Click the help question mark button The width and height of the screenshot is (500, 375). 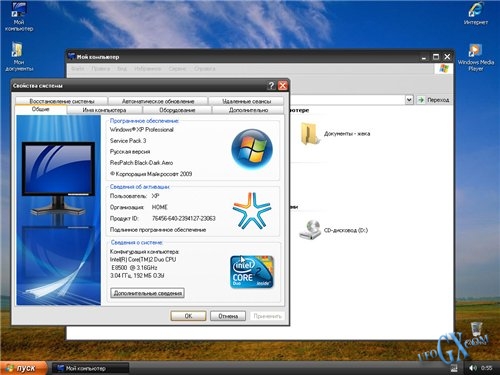pos(272,86)
